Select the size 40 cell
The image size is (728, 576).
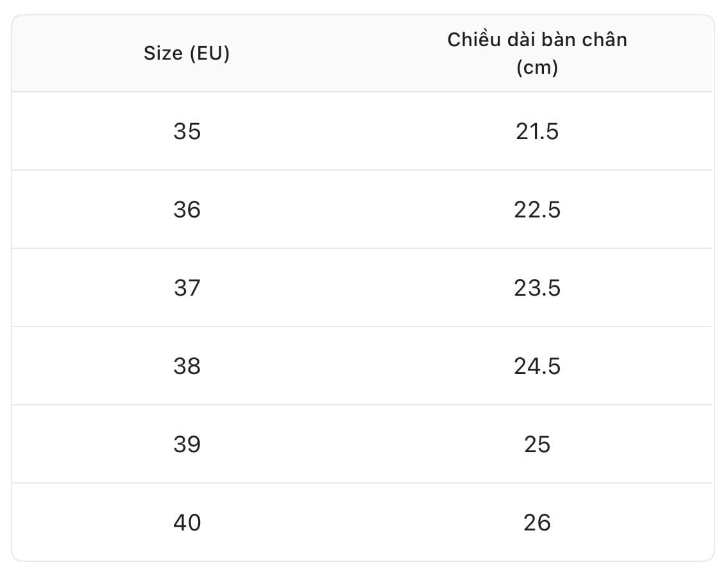[x=187, y=523]
